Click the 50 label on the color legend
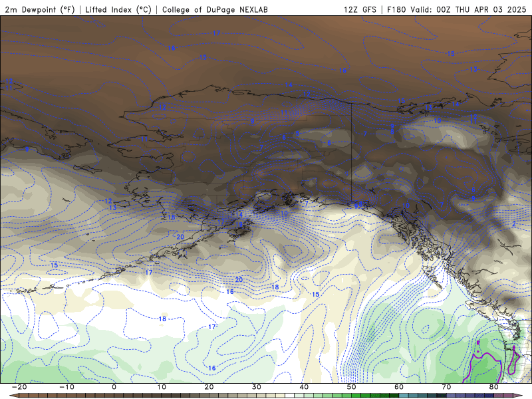The width and height of the screenshot is (532, 399). click(x=352, y=387)
